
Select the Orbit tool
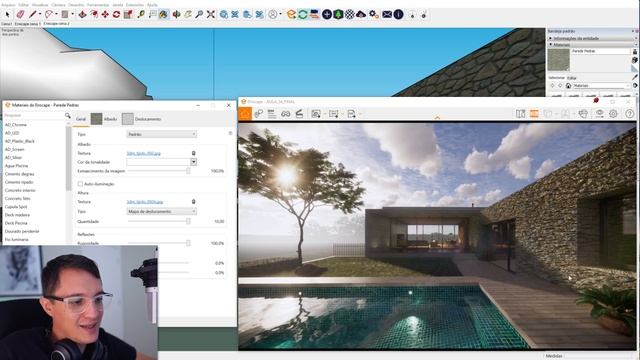tap(176, 15)
